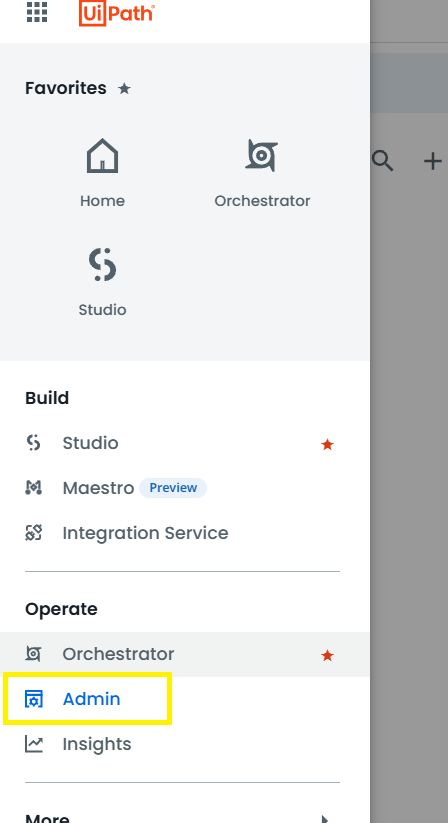Click the search magnifier icon
The width and height of the screenshot is (448, 823).
click(382, 161)
